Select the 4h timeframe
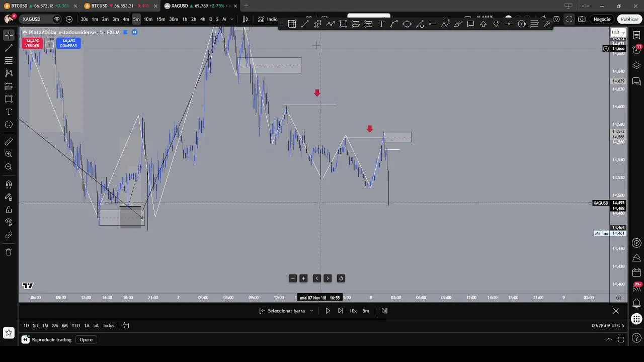Screen dimensions: 644x362 pyautogui.click(x=202, y=19)
